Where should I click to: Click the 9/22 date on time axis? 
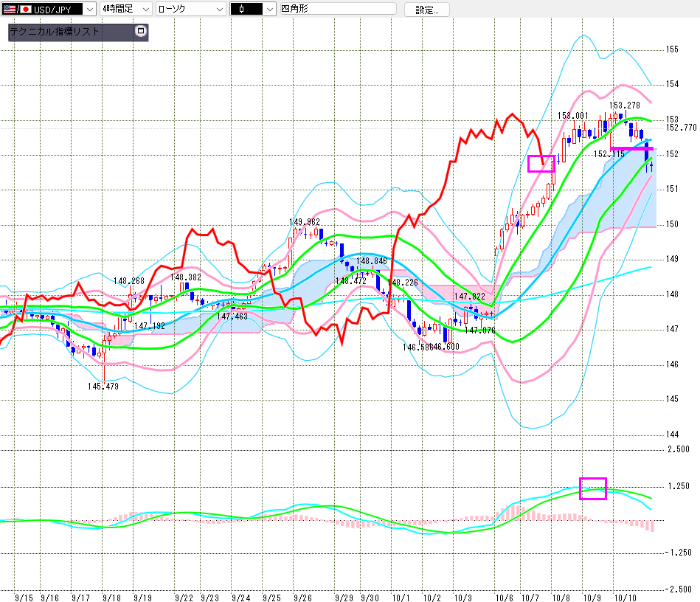click(184, 596)
